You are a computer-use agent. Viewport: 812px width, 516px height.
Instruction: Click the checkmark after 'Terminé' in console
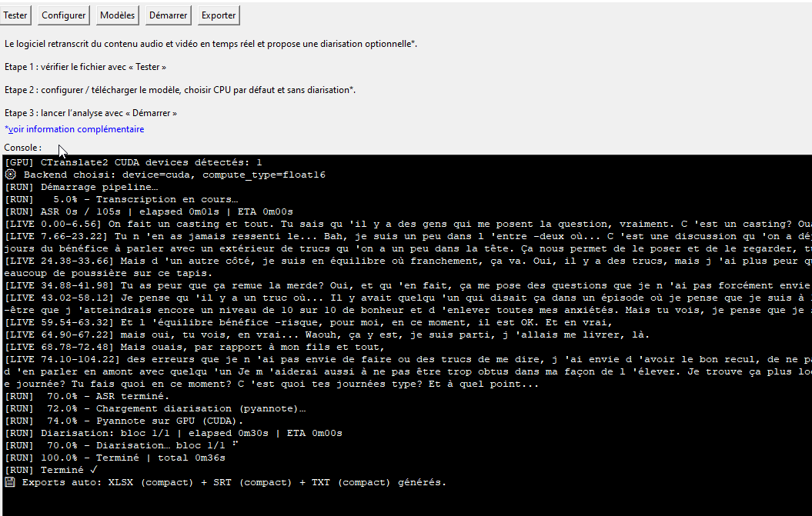coord(93,470)
